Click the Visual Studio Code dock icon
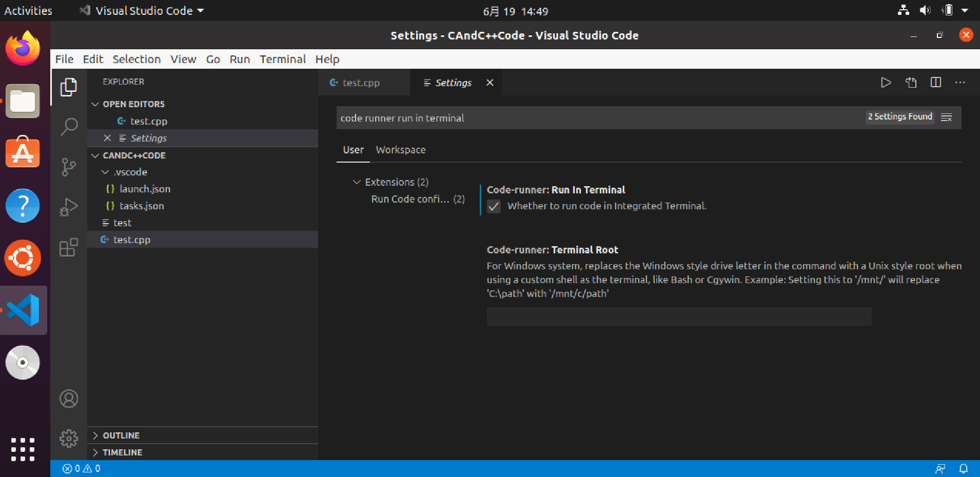This screenshot has height=477, width=980. [x=23, y=310]
